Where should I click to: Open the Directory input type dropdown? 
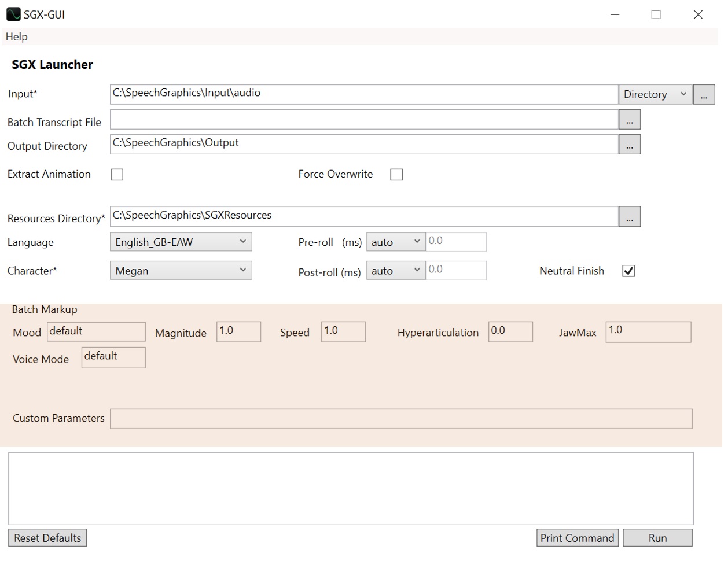point(655,95)
